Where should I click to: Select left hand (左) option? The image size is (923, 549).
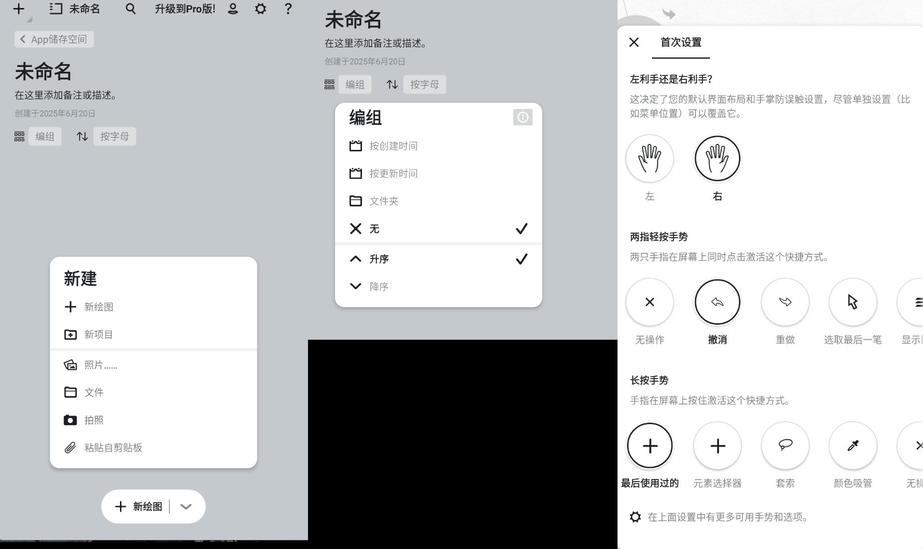coord(650,158)
